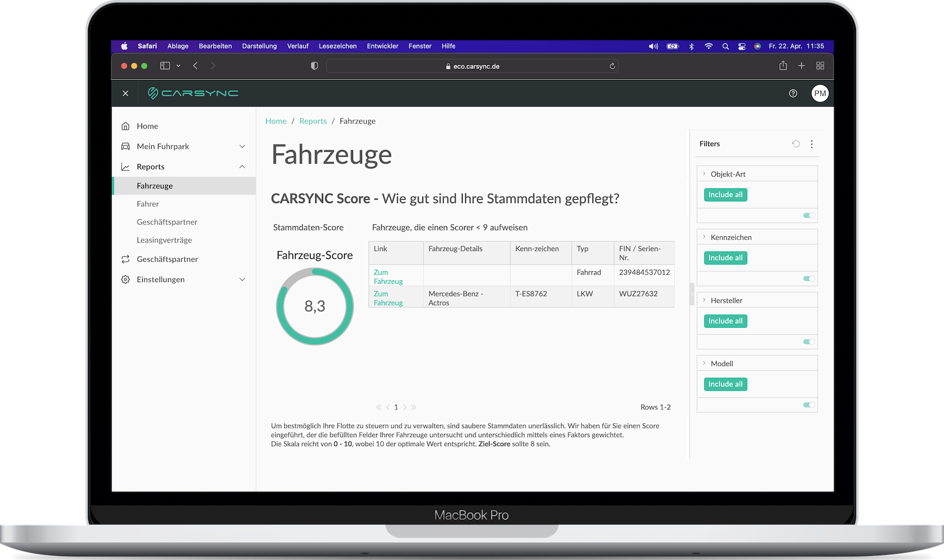Open a new tab with plus icon

point(801,66)
